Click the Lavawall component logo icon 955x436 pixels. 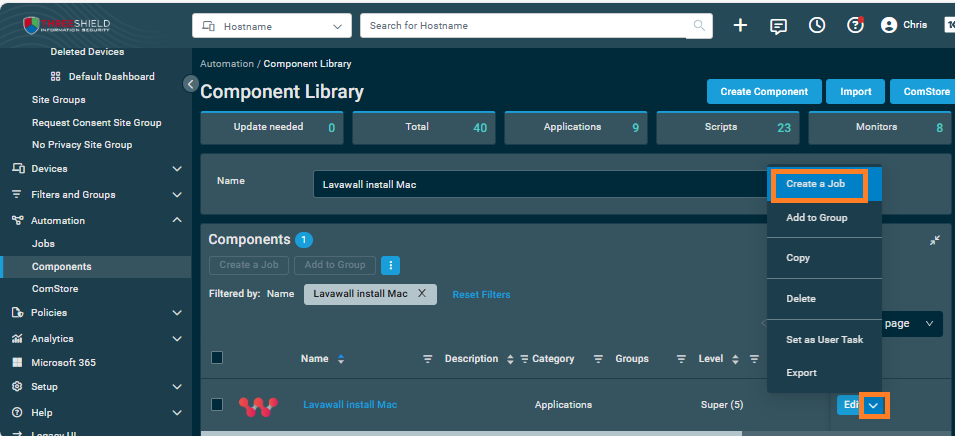click(258, 405)
